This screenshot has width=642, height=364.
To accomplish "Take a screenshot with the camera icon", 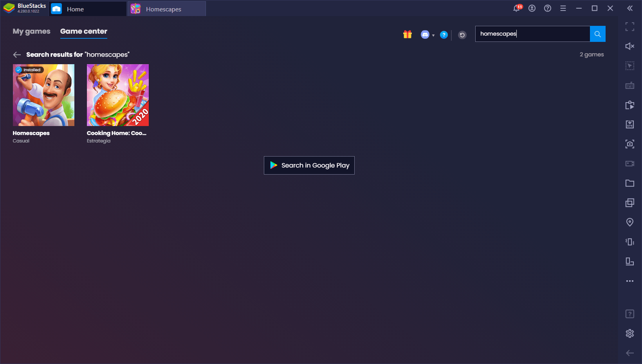I will coord(630,144).
